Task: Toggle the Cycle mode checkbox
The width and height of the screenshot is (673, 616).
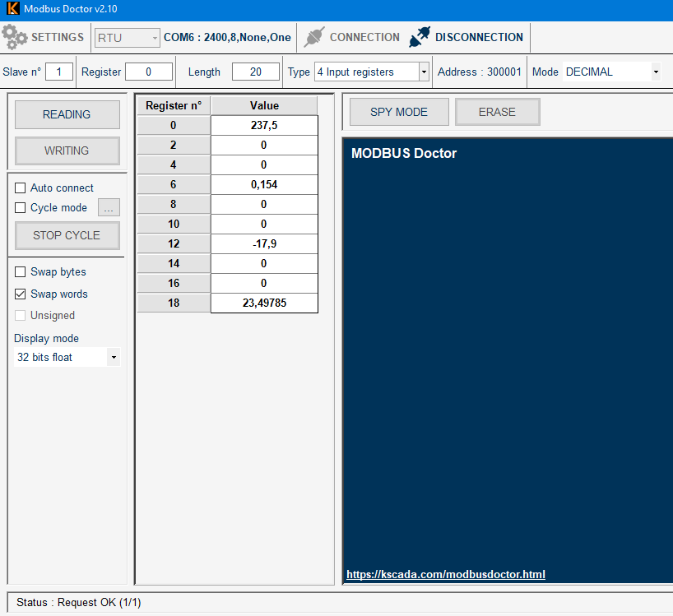Action: [x=21, y=208]
